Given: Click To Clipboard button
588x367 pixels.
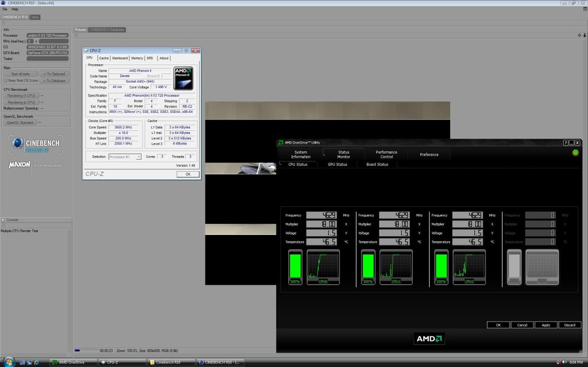Looking at the screenshot, I should click(x=54, y=74).
